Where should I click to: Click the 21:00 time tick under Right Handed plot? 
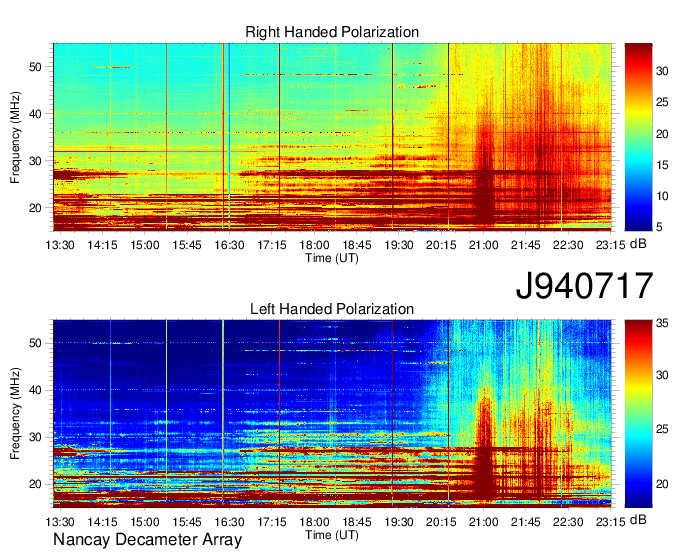484,245
